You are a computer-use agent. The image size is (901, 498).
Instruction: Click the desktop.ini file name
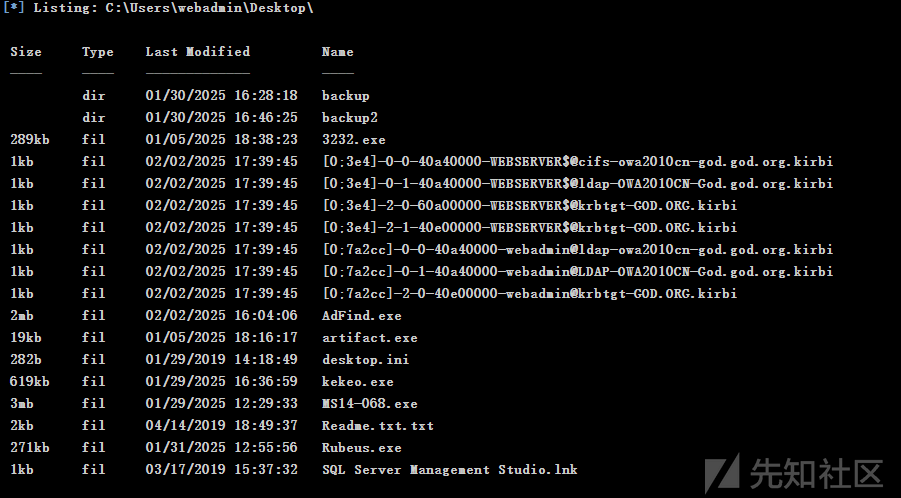coord(365,360)
